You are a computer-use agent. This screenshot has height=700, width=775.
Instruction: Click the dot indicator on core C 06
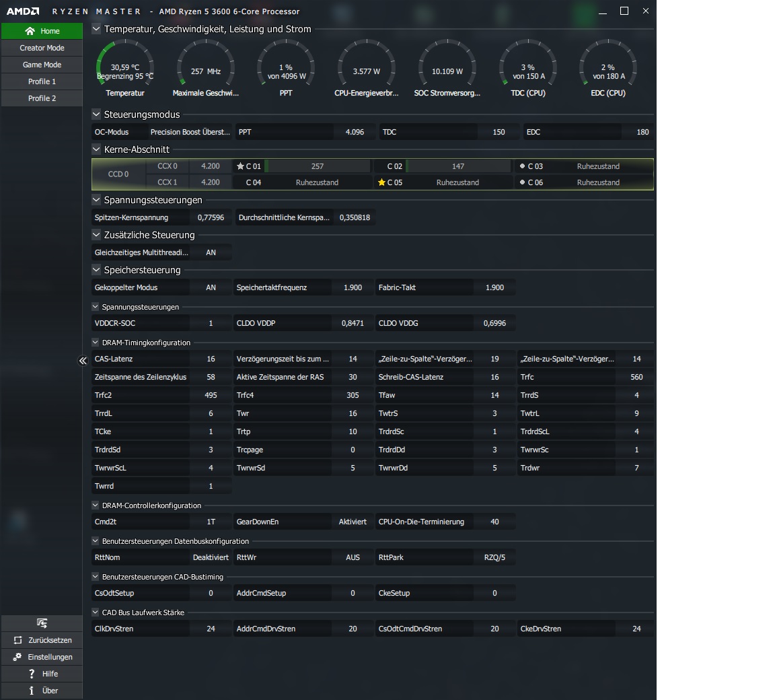click(523, 182)
